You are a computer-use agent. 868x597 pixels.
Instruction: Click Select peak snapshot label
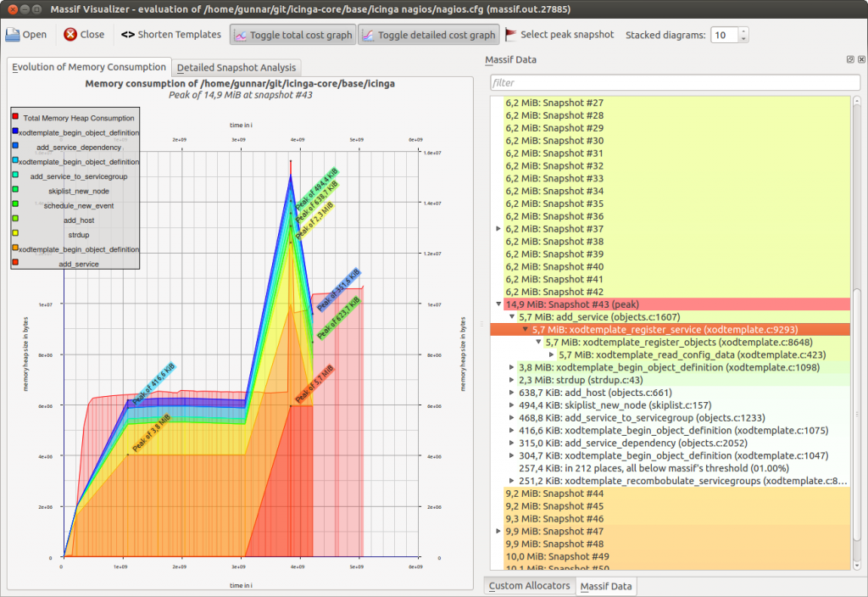tap(567, 34)
